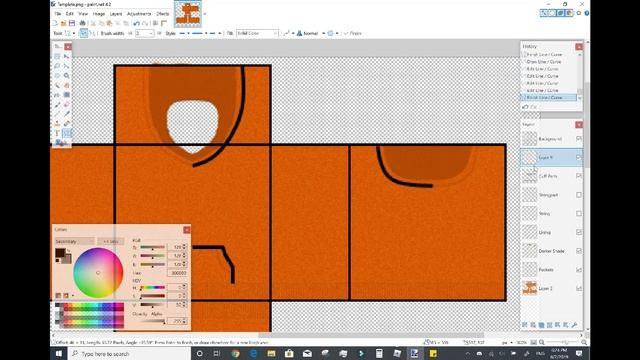Open the Adjustments menu
Screen dimensions: 640x360
point(139,14)
